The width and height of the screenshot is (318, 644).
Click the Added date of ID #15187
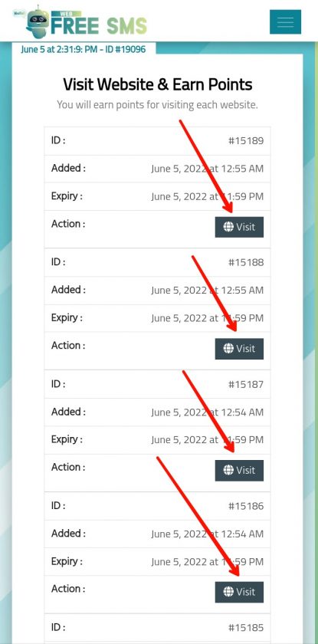207,412
